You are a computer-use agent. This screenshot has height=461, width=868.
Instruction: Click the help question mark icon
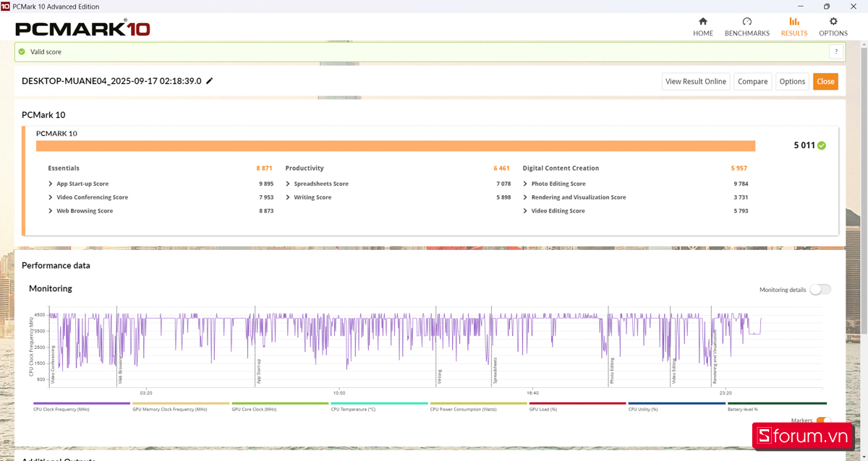[836, 52]
